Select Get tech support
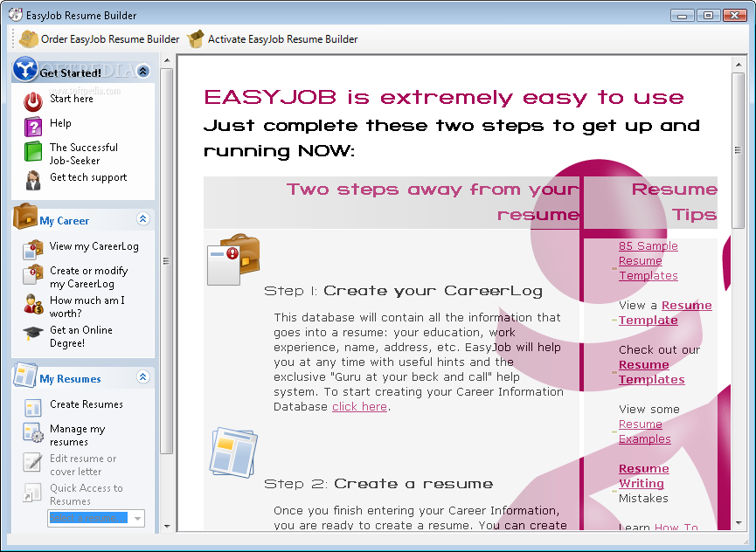The width and height of the screenshot is (756, 552). click(x=88, y=177)
